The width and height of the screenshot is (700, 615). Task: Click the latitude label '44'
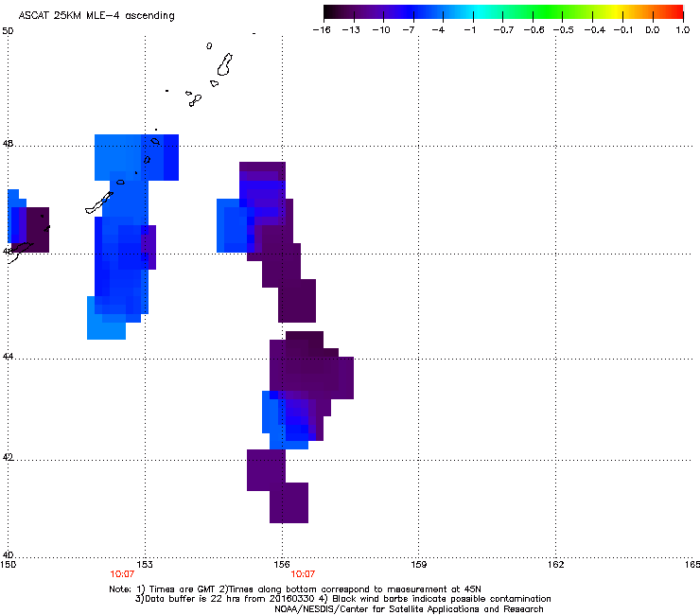click(x=8, y=357)
